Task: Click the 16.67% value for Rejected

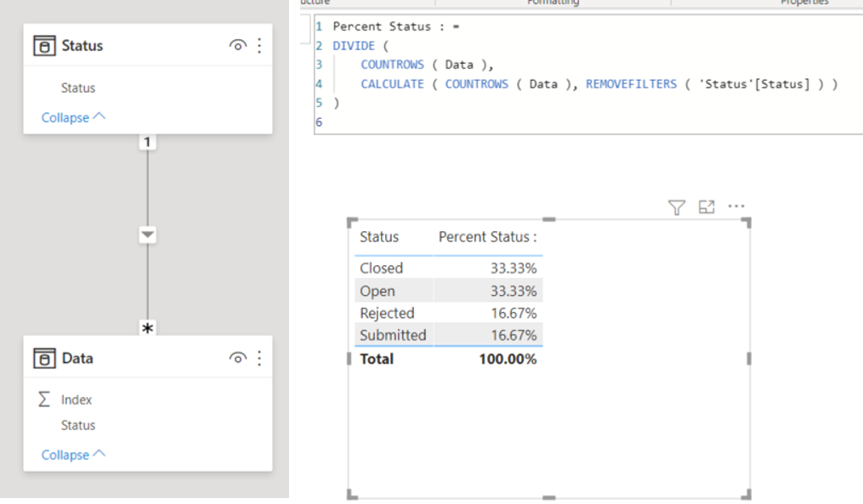Action: [514, 313]
